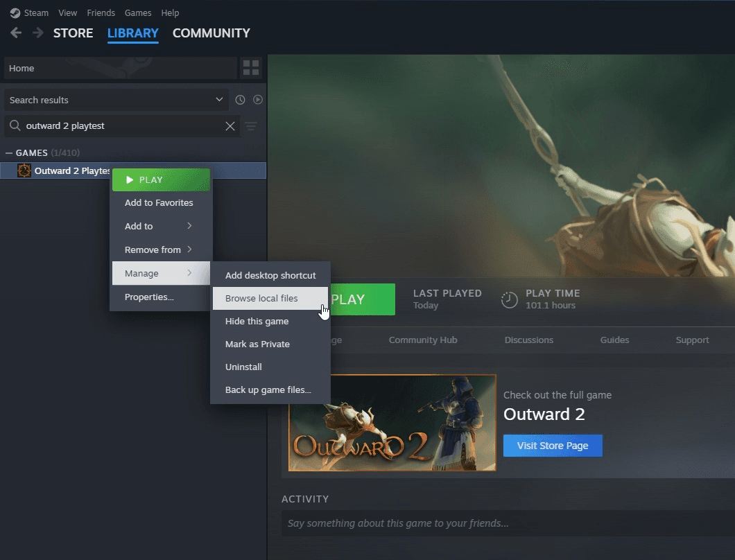The width and height of the screenshot is (735, 560).
Task: Choose Hide this game
Action: click(x=270, y=322)
